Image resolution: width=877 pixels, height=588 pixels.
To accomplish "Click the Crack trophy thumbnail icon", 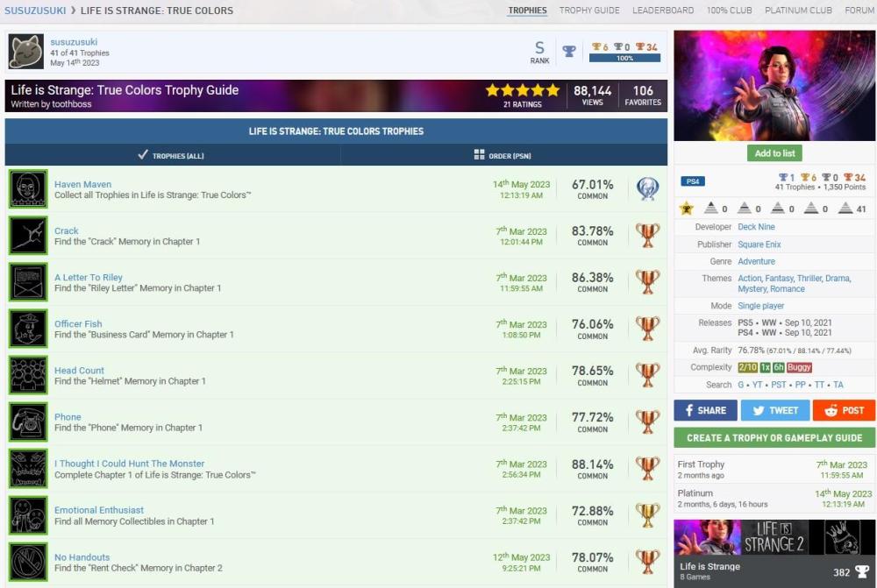I will (x=28, y=236).
